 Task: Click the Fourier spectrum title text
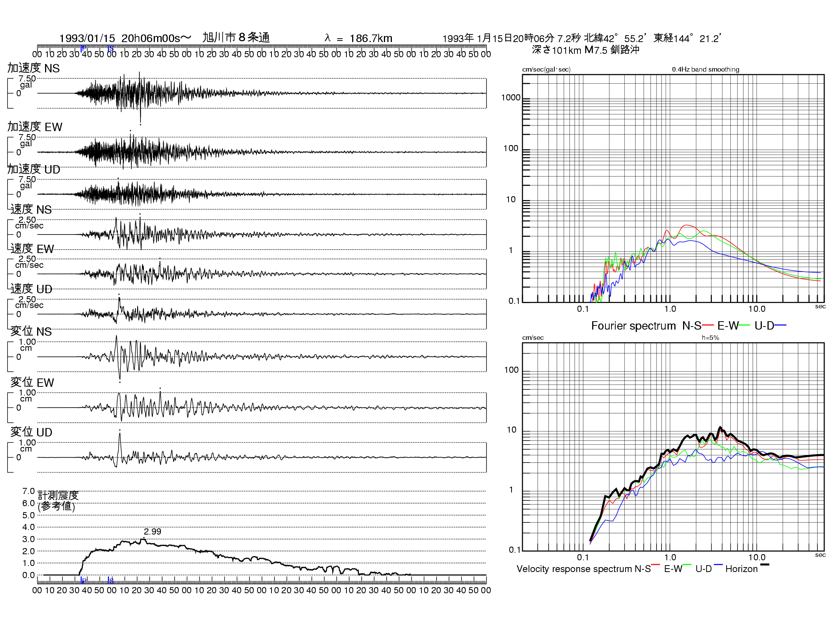pyautogui.click(x=633, y=326)
